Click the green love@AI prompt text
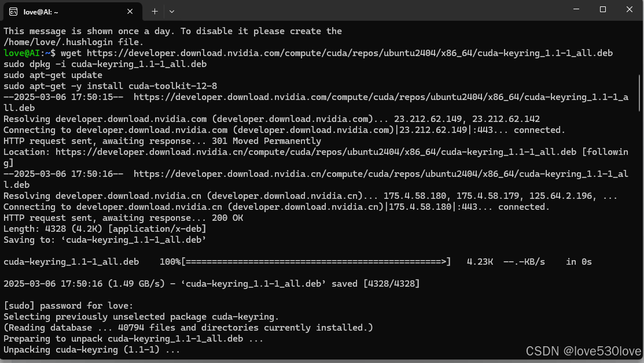This screenshot has height=363, width=644. click(x=21, y=53)
